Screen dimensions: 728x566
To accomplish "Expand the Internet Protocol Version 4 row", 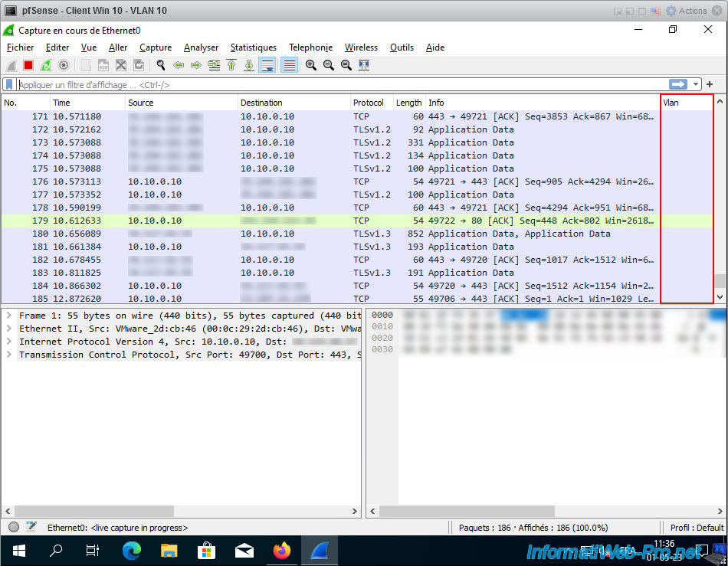I will click(x=9, y=342).
